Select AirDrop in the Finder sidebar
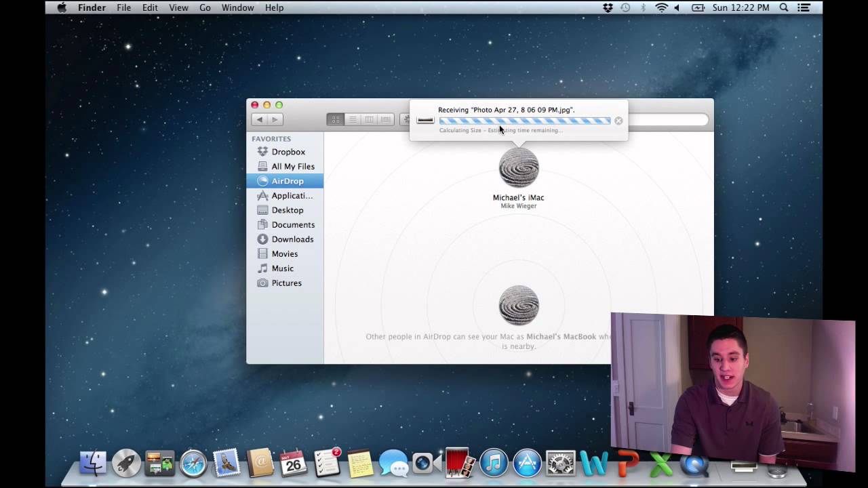This screenshot has height=488, width=868. [287, 181]
